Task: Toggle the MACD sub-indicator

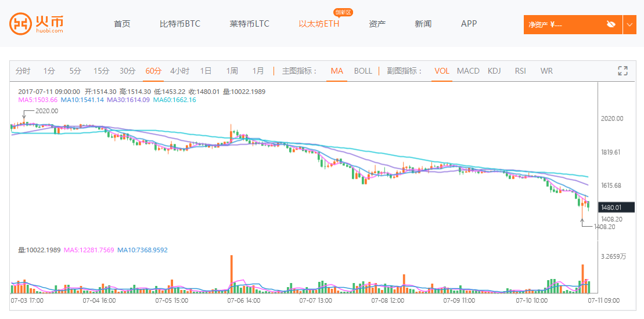Action: point(468,71)
